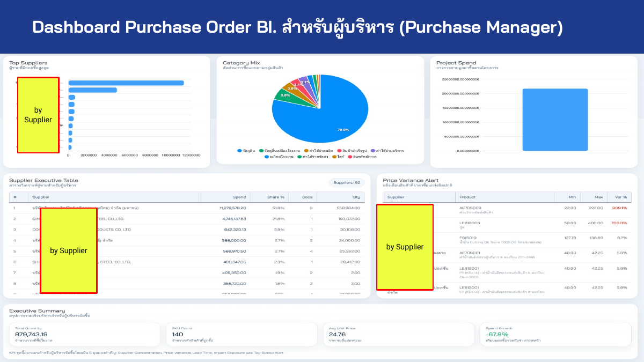Click the 8.7% variance value
644x362 pixels.
coord(622,238)
